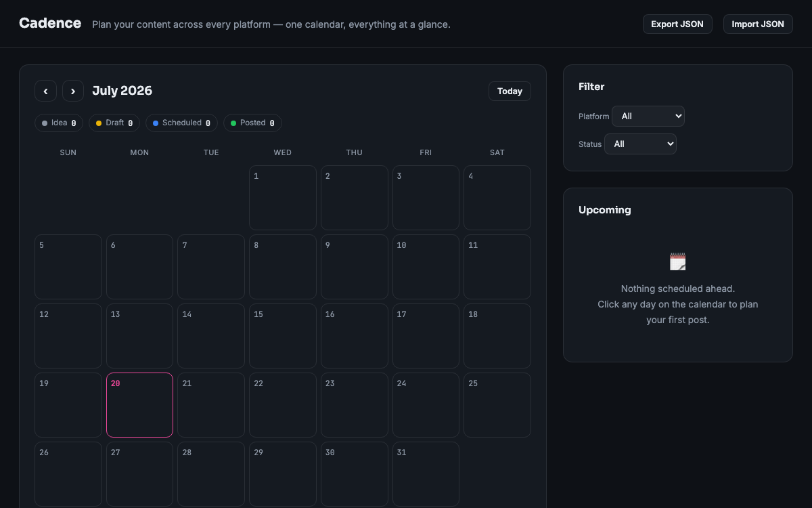
Task: Export calendar with Export JSON
Action: tap(677, 24)
